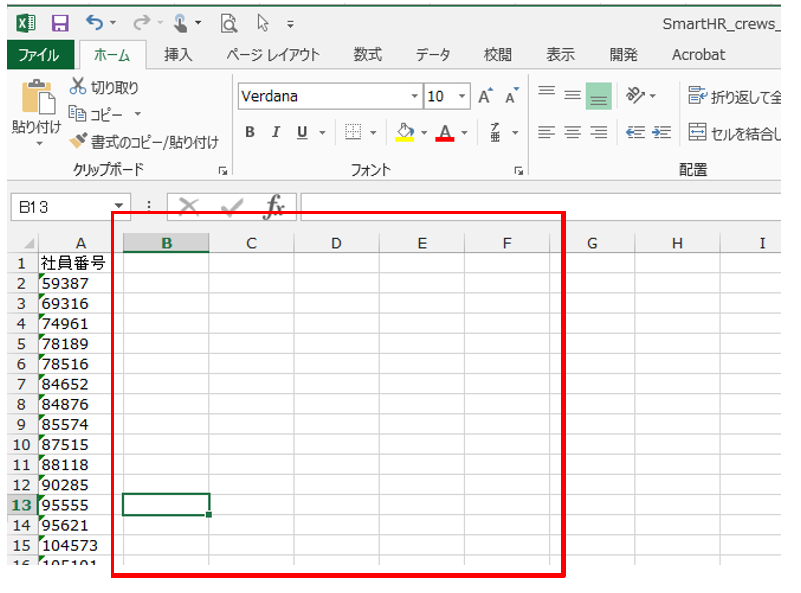Screen dimensions: 801x593
Task: Click the print preview icon in quick access toolbar
Action: tap(228, 22)
